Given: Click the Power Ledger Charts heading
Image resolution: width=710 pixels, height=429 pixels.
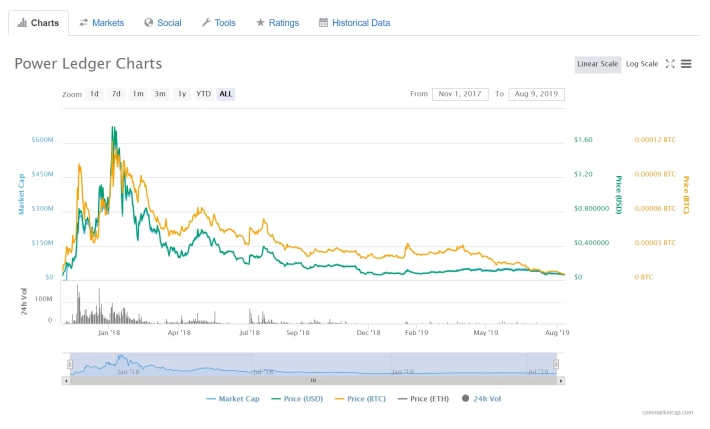Looking at the screenshot, I should [x=88, y=63].
